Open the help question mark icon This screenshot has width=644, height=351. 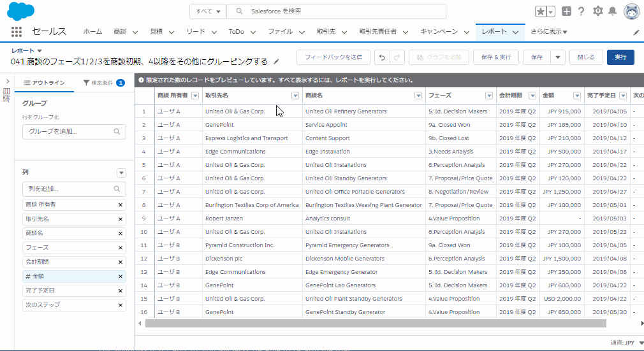pos(581,11)
